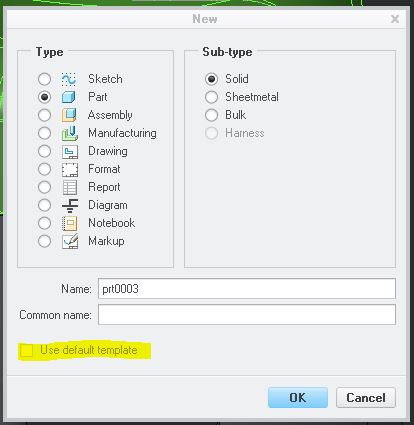Close the New dialog with X
The height and width of the screenshot is (425, 414).
[395, 19]
